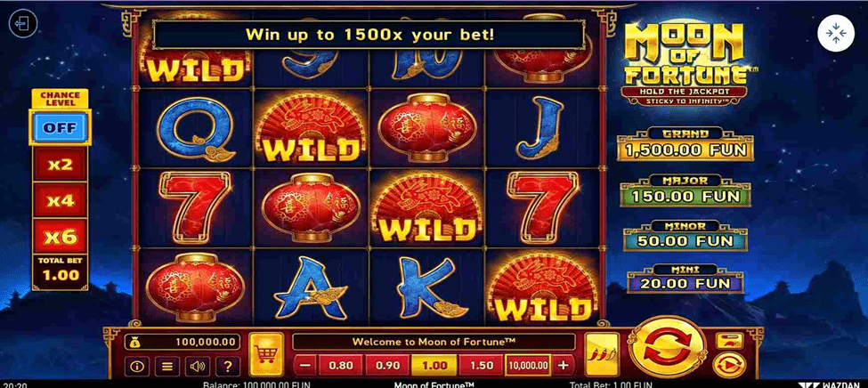Mute the game sound

tap(197, 366)
